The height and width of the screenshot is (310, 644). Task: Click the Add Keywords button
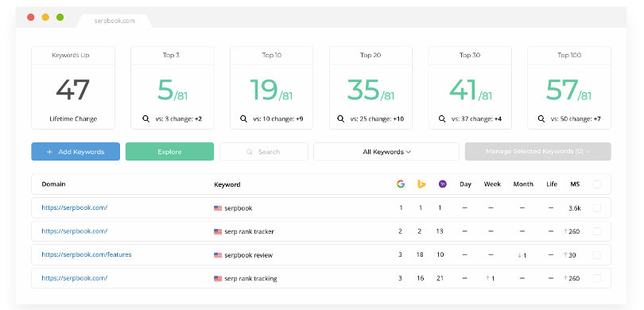[x=76, y=152]
